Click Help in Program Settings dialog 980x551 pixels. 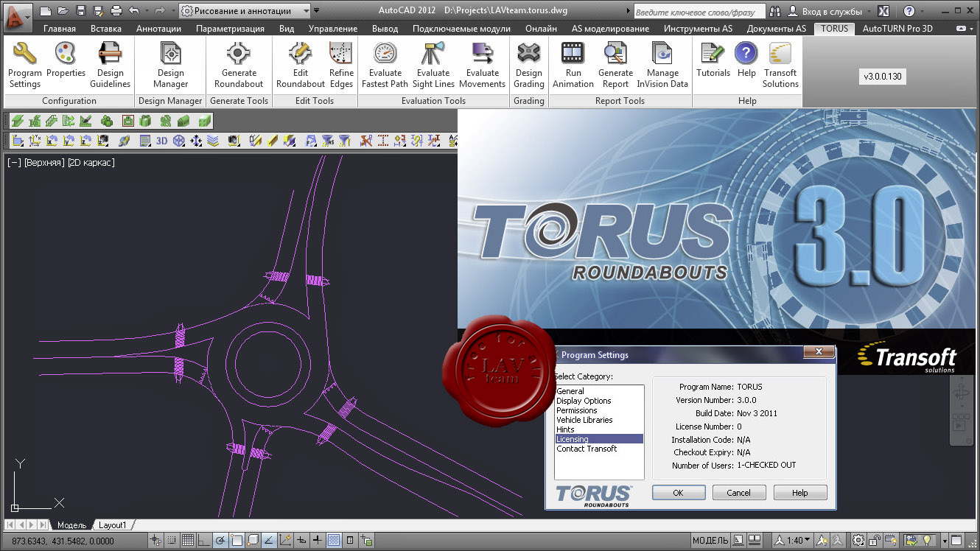tap(800, 493)
